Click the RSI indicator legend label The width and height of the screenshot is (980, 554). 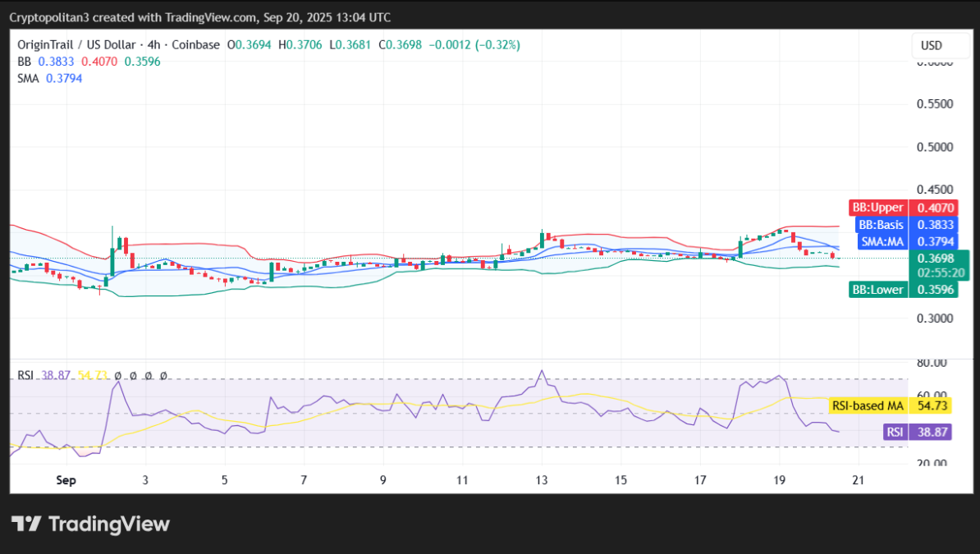[x=25, y=375]
